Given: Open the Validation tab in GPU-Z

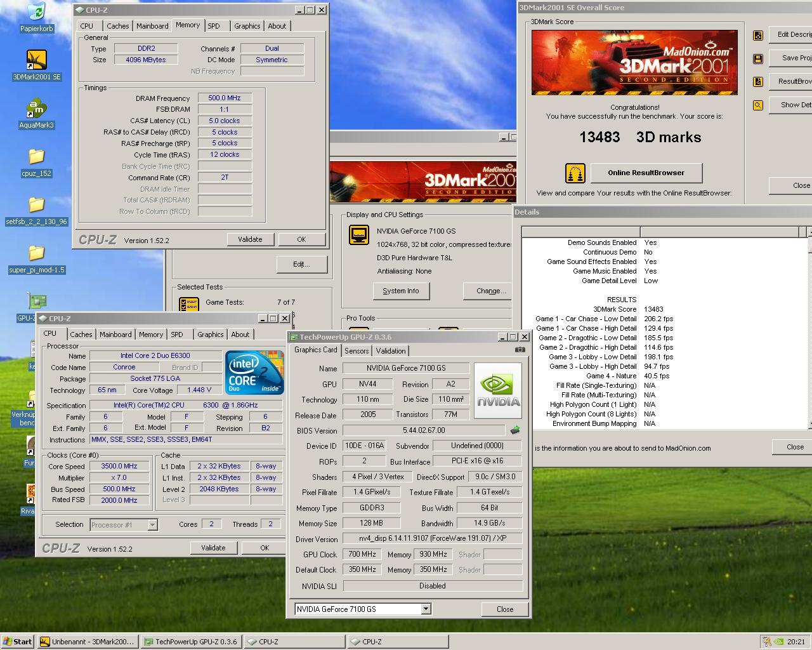Looking at the screenshot, I should [x=391, y=351].
